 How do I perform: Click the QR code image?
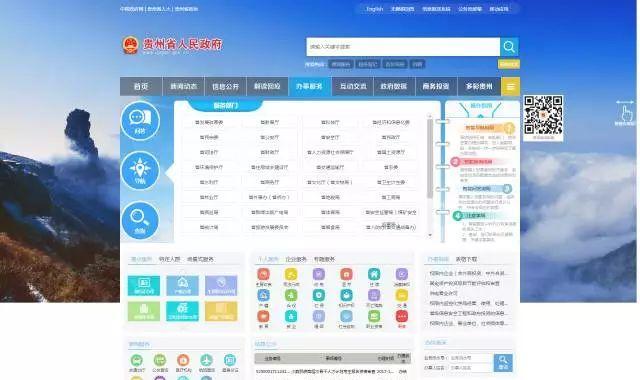[543, 116]
